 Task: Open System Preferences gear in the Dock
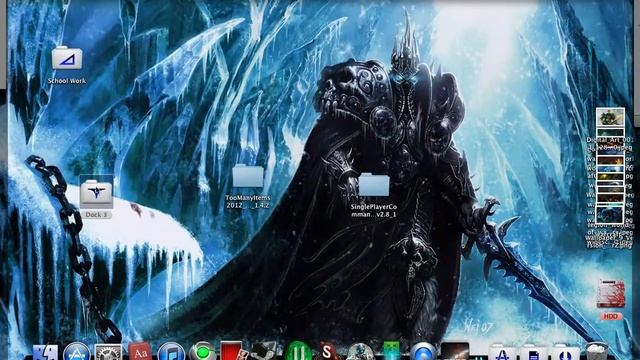pos(108,352)
